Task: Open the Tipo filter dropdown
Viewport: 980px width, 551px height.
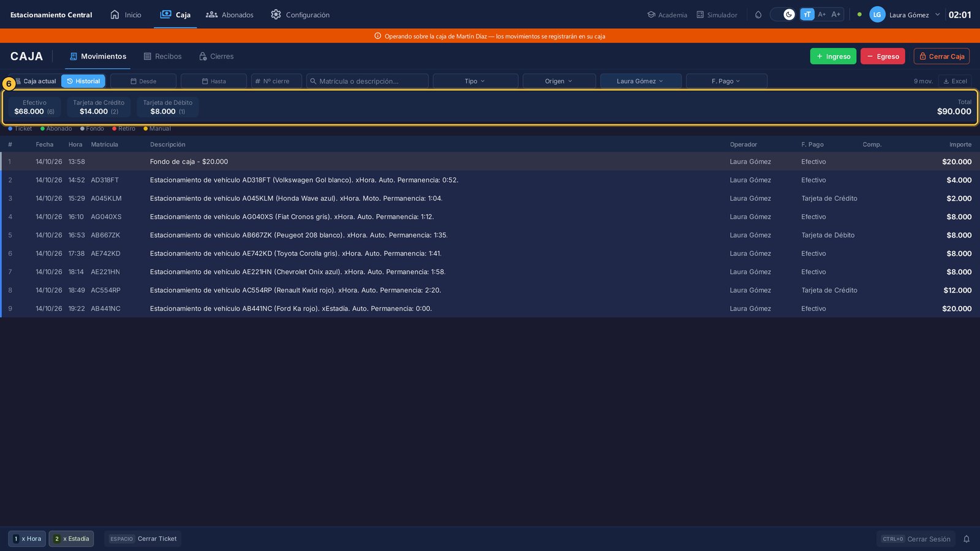Action: [x=475, y=81]
